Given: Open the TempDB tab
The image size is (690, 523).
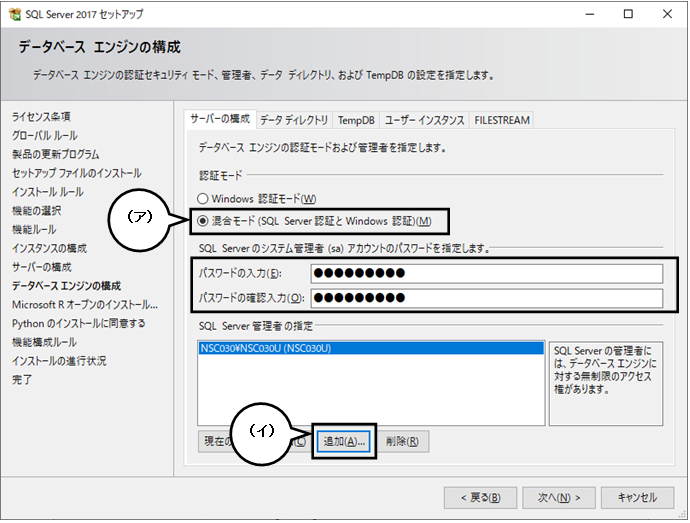Looking at the screenshot, I should (356, 120).
